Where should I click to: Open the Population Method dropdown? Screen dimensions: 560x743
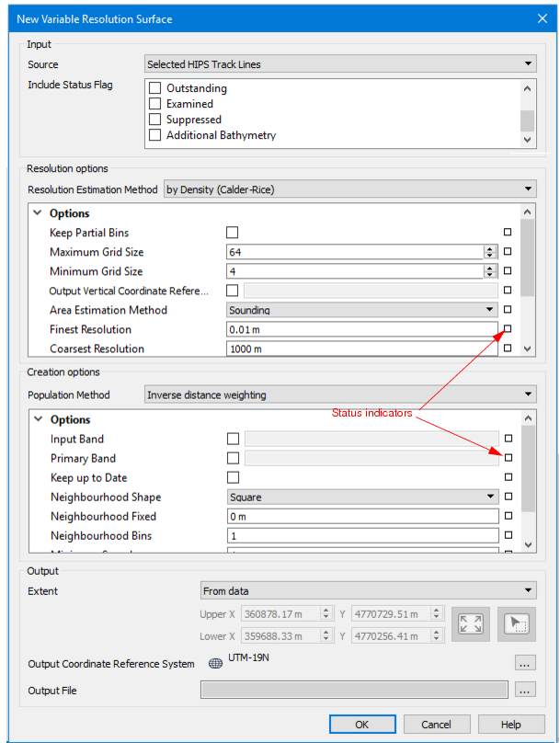(x=340, y=394)
